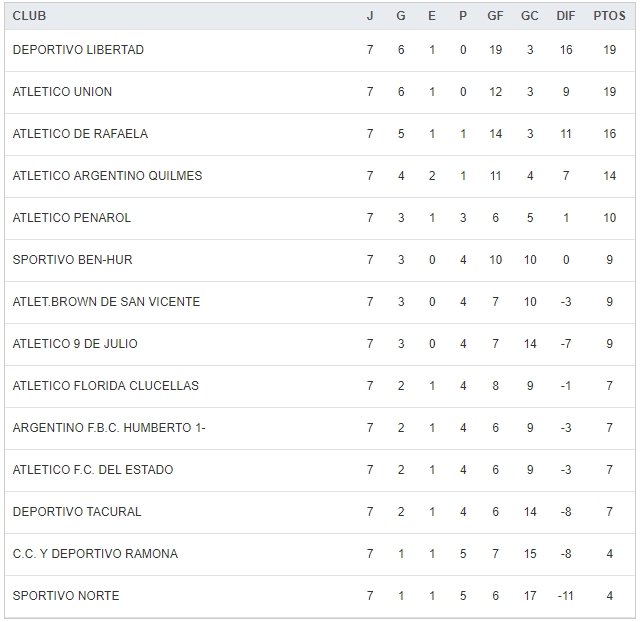
Task: Click ATLETICO FLORIDA CLUCELLAS team name
Action: click(105, 386)
